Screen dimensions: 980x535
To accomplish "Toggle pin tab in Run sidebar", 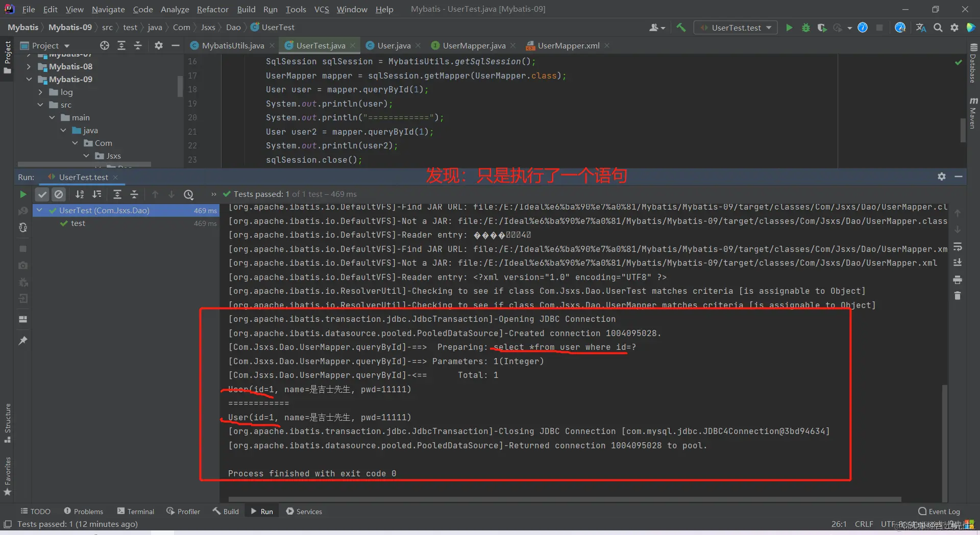I will pyautogui.click(x=23, y=341).
